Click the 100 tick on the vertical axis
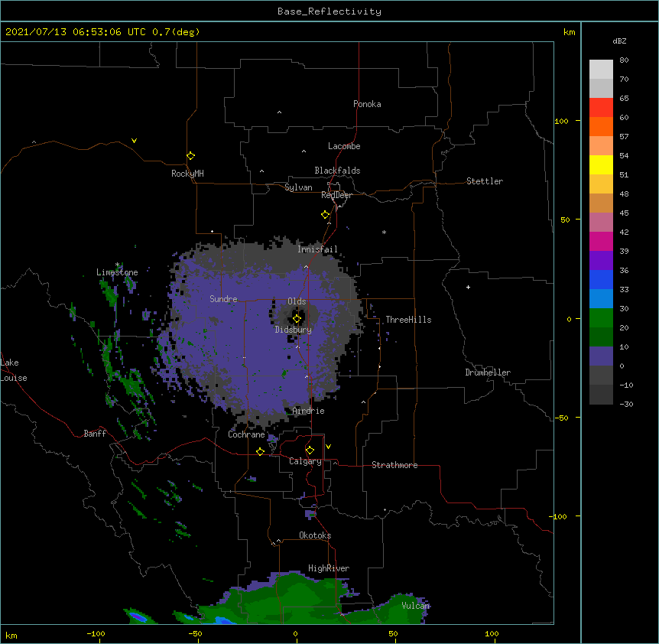Image resolution: width=659 pixels, height=644 pixels. click(561, 121)
